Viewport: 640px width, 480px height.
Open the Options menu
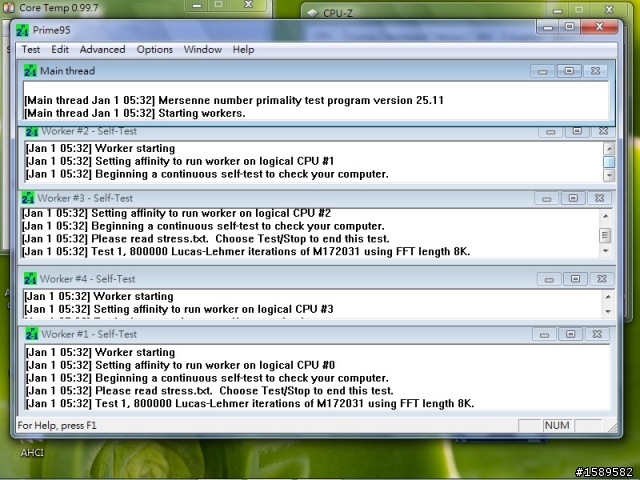click(x=154, y=49)
